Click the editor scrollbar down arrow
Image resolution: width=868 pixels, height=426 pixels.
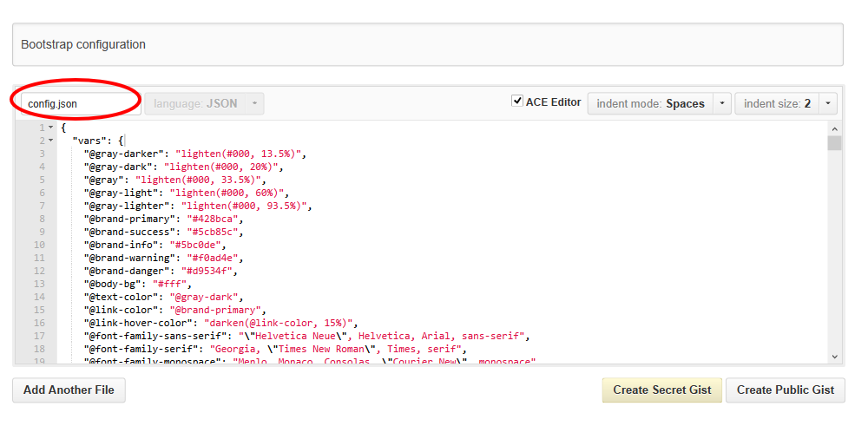coord(834,356)
